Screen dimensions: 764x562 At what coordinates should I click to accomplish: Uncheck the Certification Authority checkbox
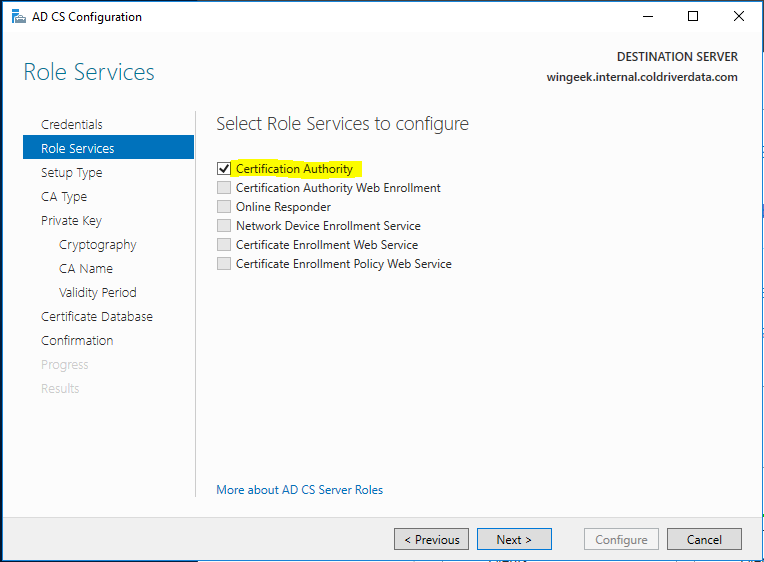click(224, 169)
